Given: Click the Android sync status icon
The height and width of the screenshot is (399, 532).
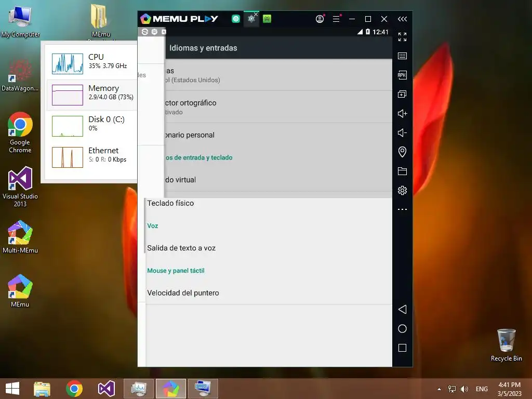Looking at the screenshot, I should (145, 32).
